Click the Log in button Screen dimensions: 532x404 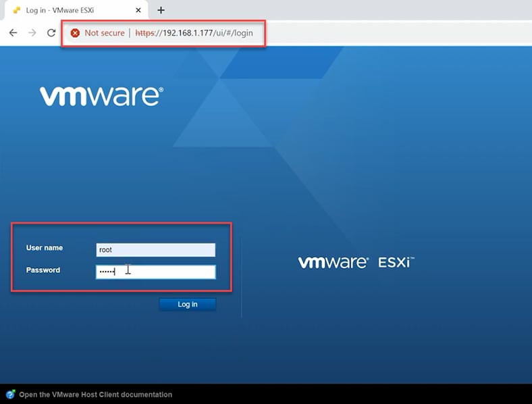pos(188,304)
